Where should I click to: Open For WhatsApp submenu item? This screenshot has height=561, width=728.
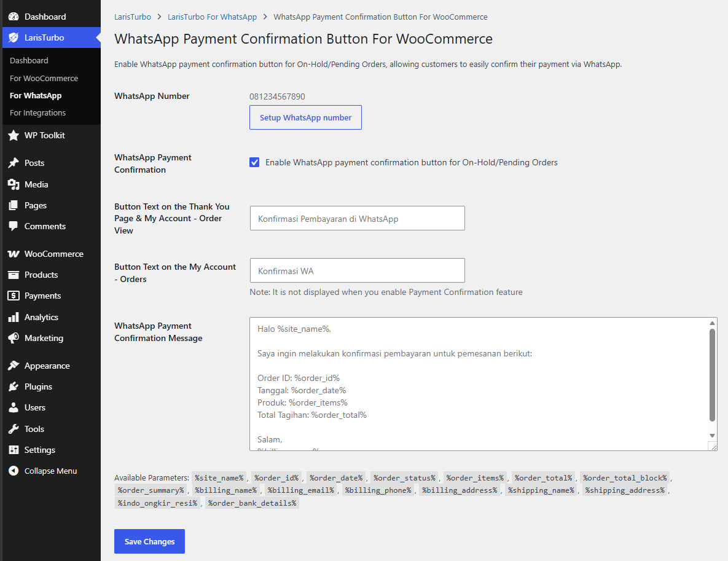[x=35, y=96]
